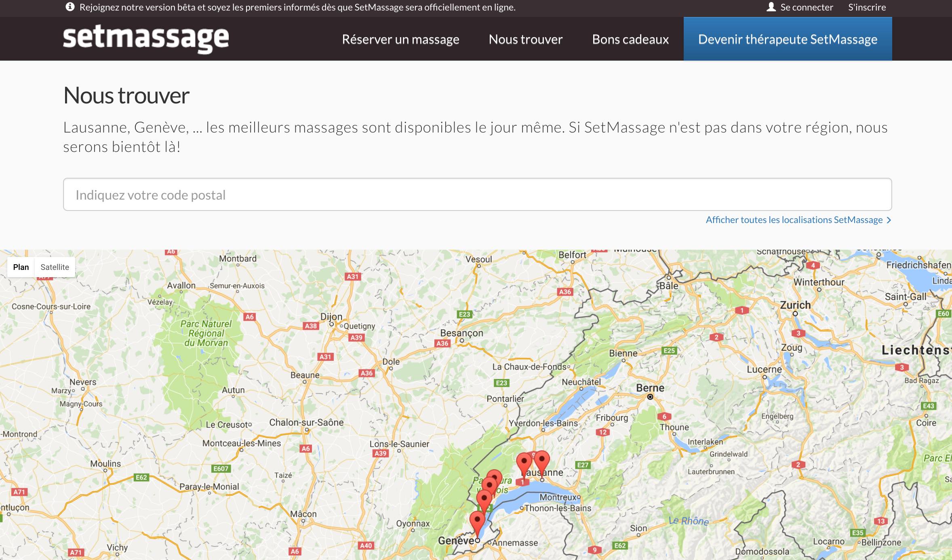Click the setmassage logo

click(x=146, y=39)
